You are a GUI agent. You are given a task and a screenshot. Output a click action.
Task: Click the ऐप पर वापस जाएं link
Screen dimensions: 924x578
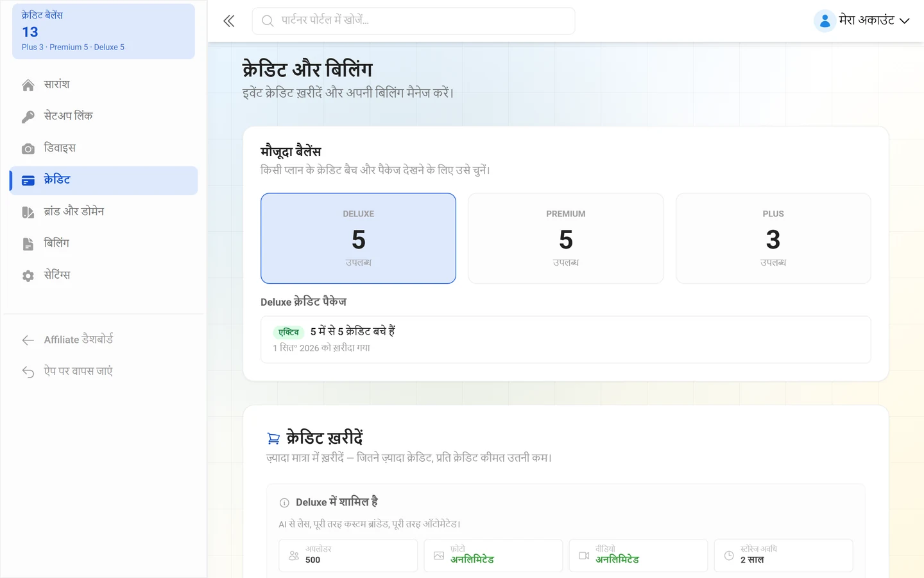(x=104, y=372)
